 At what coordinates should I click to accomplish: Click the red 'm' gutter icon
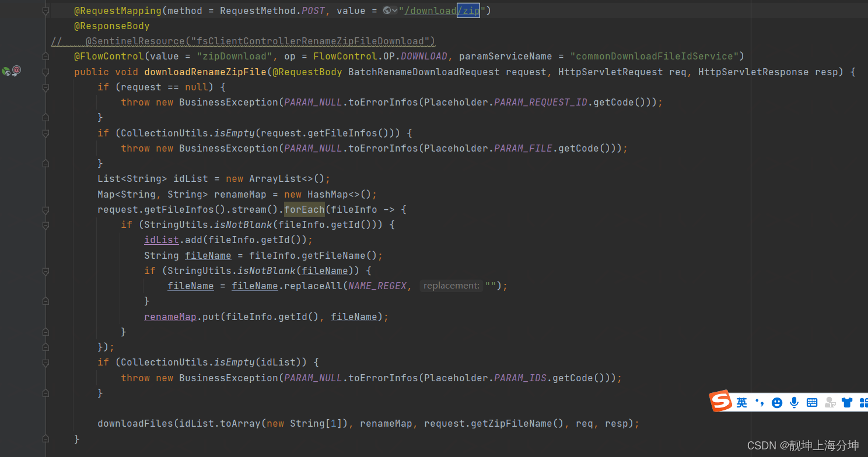pyautogui.click(x=16, y=71)
